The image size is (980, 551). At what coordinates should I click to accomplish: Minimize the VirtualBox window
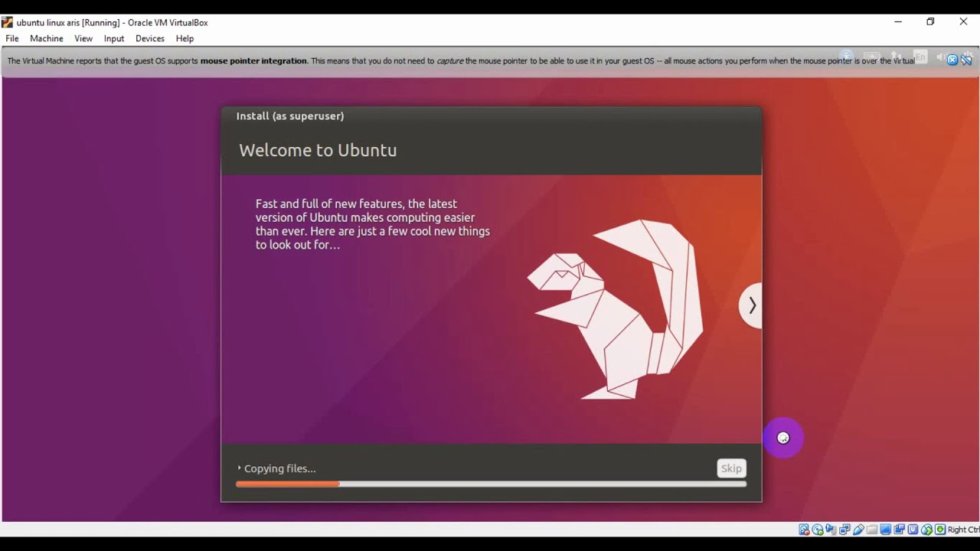tap(898, 21)
